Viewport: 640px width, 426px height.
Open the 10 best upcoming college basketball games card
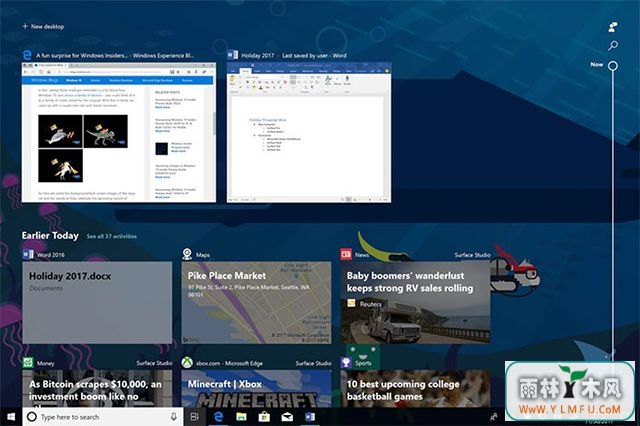[x=416, y=388]
